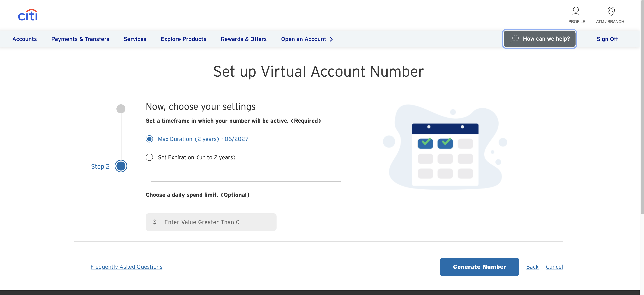Open Frequently Asked Questions link

tap(126, 267)
